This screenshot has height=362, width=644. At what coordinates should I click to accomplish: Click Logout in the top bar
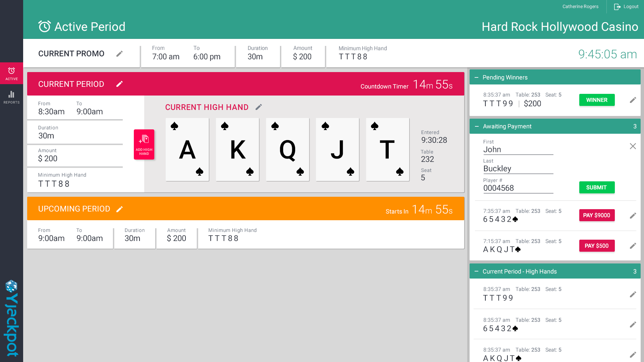click(626, 7)
